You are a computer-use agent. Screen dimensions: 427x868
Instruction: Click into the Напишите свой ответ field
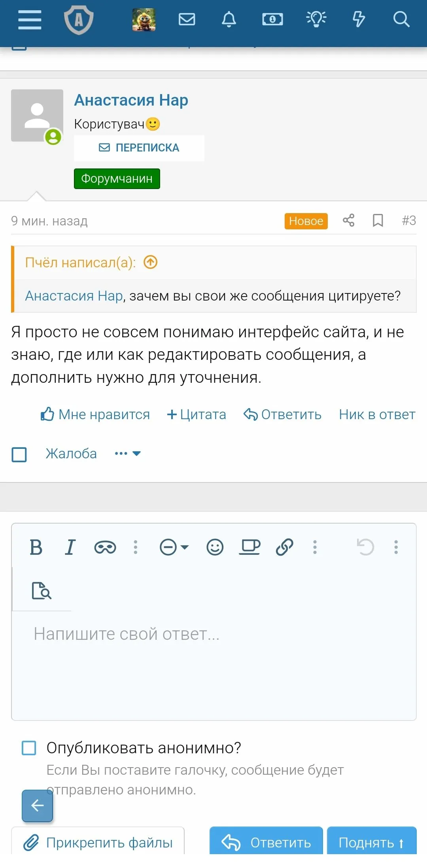(x=213, y=664)
